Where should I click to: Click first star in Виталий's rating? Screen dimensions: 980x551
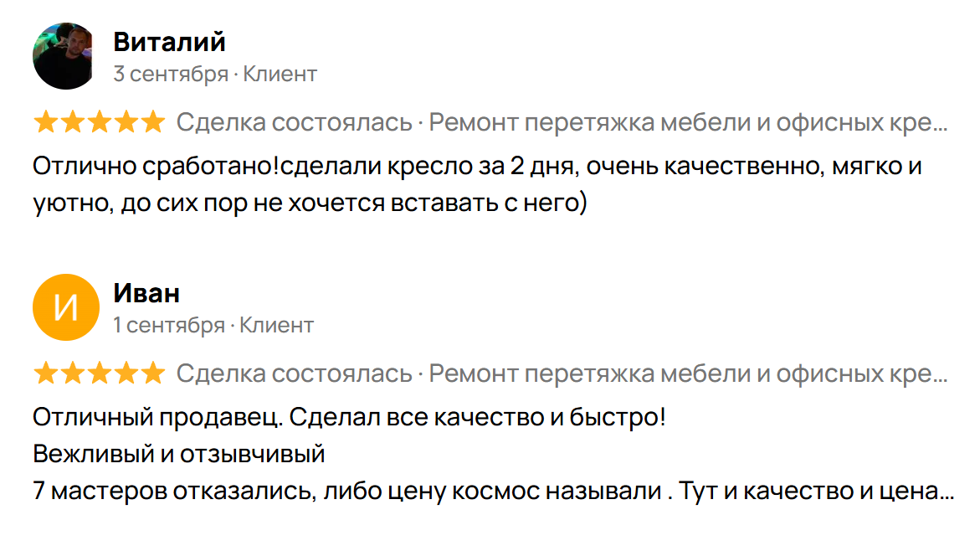point(45,123)
